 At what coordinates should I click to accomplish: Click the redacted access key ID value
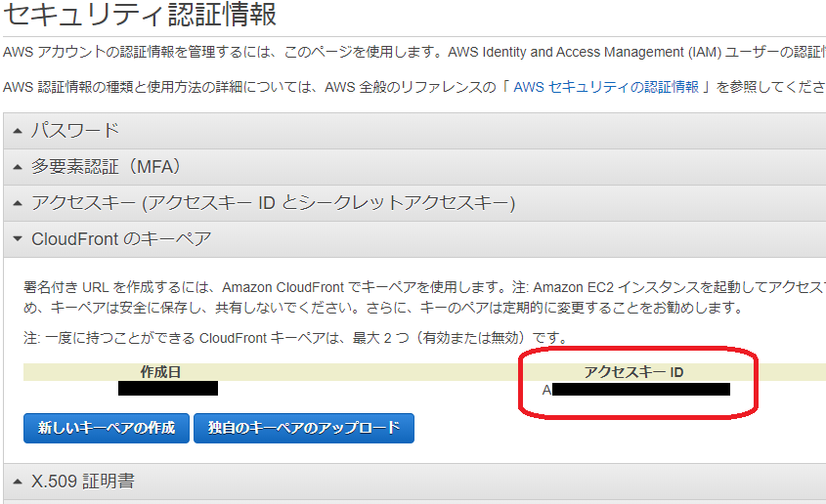636,390
